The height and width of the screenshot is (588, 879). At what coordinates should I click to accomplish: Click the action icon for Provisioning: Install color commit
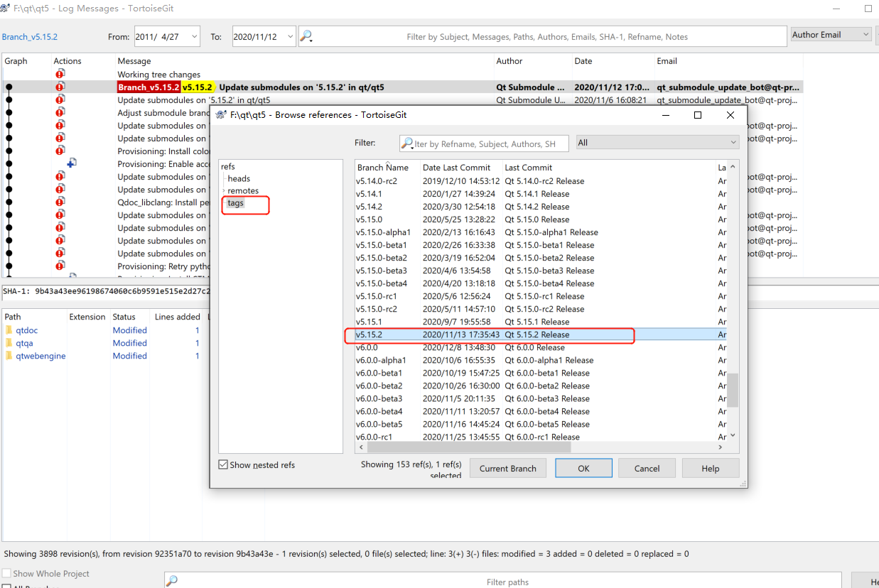click(x=60, y=151)
